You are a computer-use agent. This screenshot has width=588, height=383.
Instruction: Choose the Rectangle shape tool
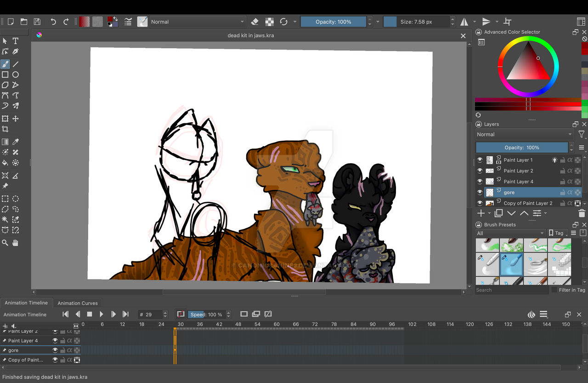coord(5,74)
